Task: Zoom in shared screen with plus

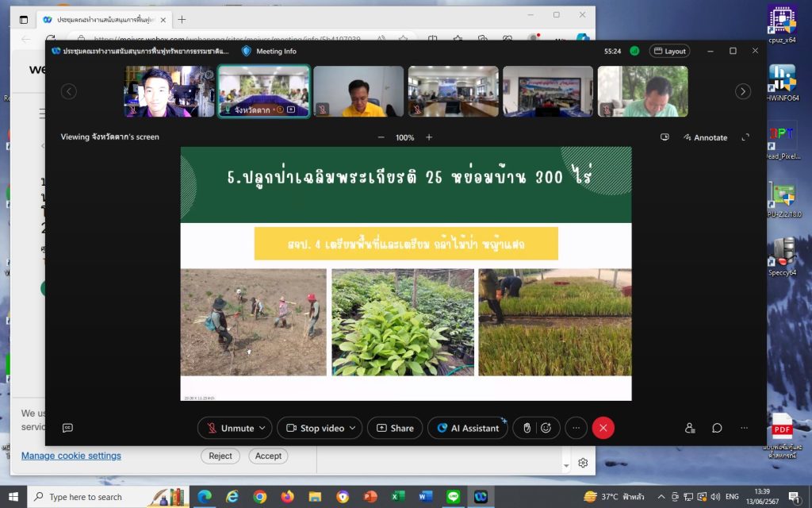Action: [x=429, y=137]
